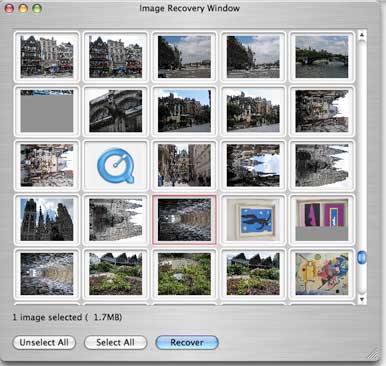The width and height of the screenshot is (386, 366).
Task: Select the pink and purple abstract painting thumbnail
Action: click(x=322, y=220)
